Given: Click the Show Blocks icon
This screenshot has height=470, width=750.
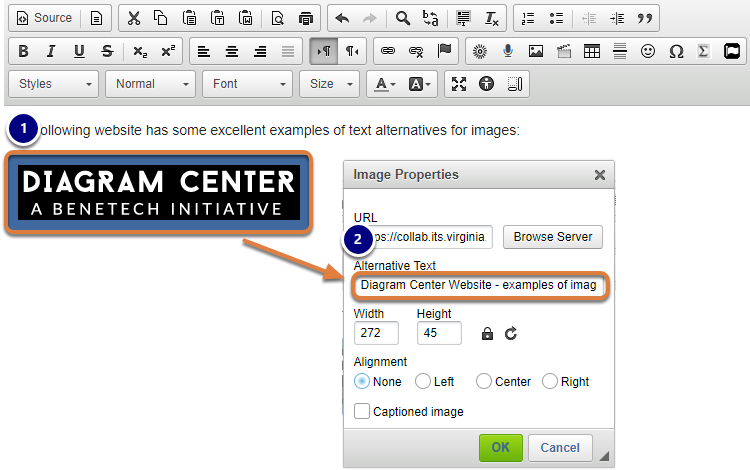Looking at the screenshot, I should point(515,84).
